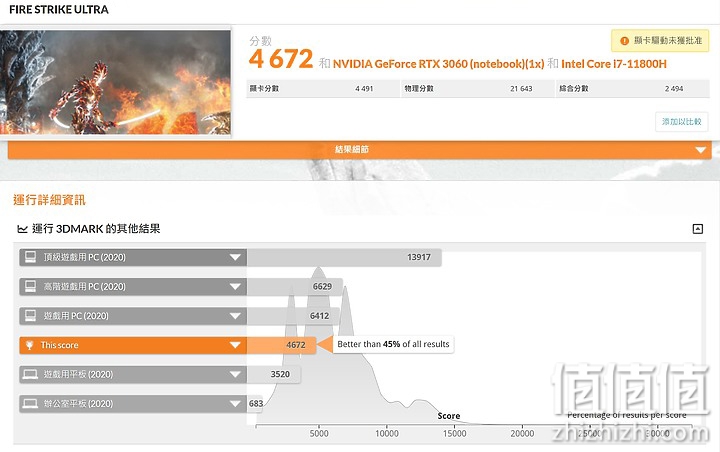Click the 高階遊戲用 PC (2020) label
720x452 pixels.
pyautogui.click(x=84, y=287)
